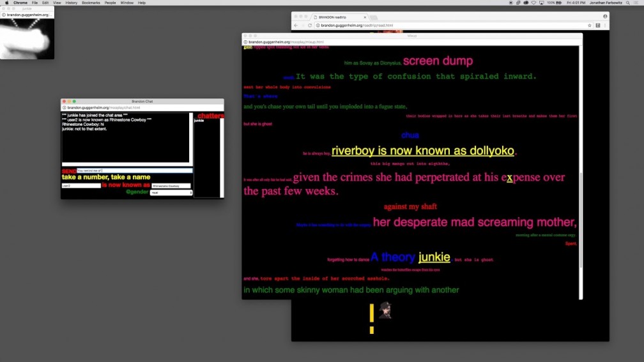The height and width of the screenshot is (362, 644).
Task: Bookmark the page with the star icon
Action: [590, 26]
